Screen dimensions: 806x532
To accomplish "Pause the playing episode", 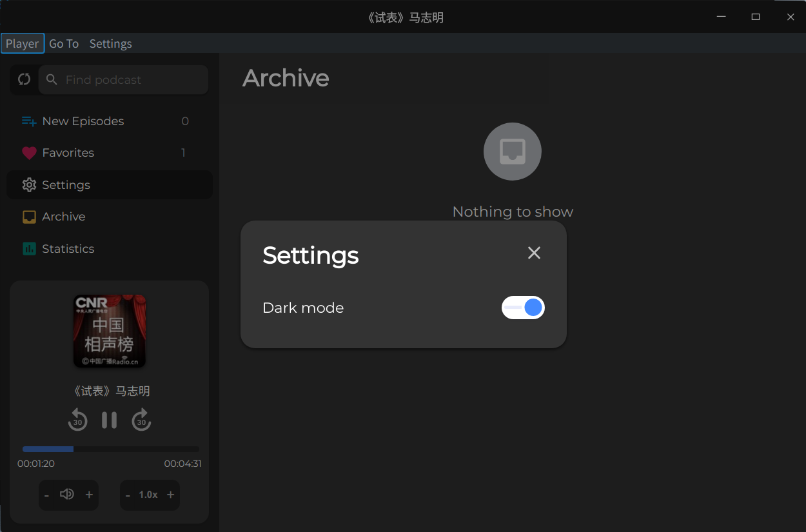I will [x=110, y=420].
